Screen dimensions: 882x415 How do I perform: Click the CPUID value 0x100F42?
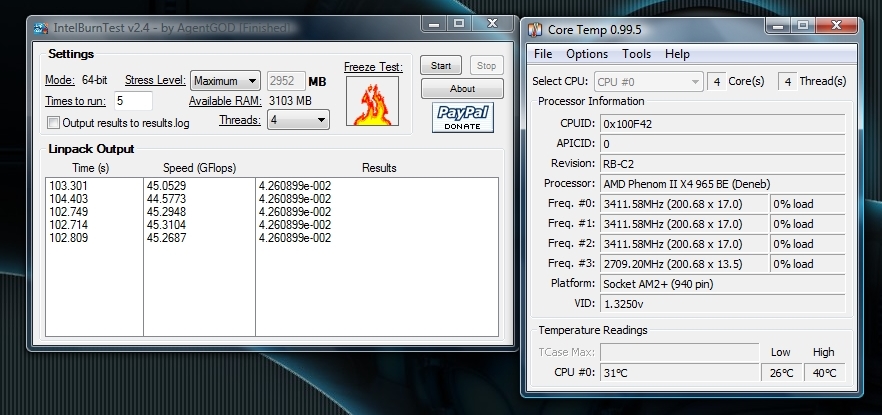(x=723, y=124)
